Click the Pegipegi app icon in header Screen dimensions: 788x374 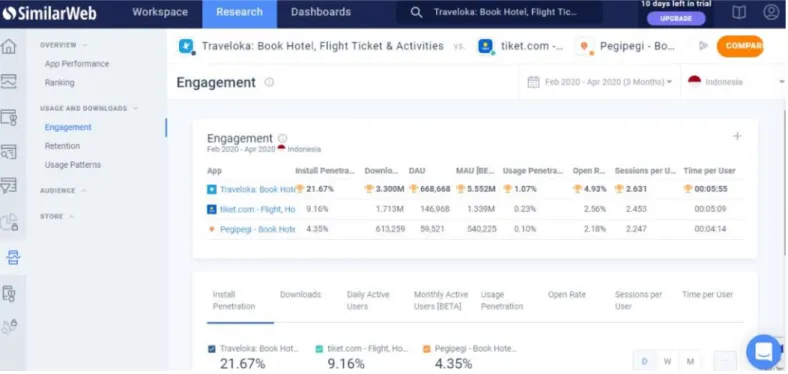pyautogui.click(x=584, y=46)
